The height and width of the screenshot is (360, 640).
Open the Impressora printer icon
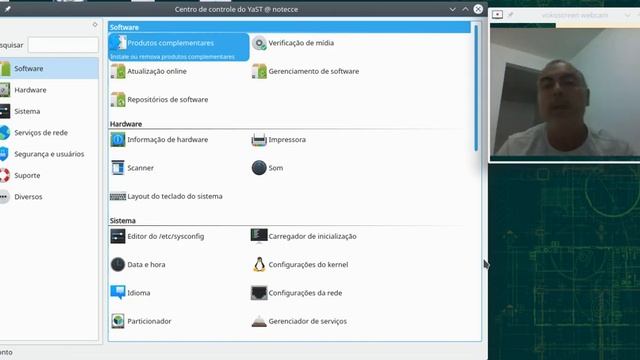pyautogui.click(x=259, y=140)
